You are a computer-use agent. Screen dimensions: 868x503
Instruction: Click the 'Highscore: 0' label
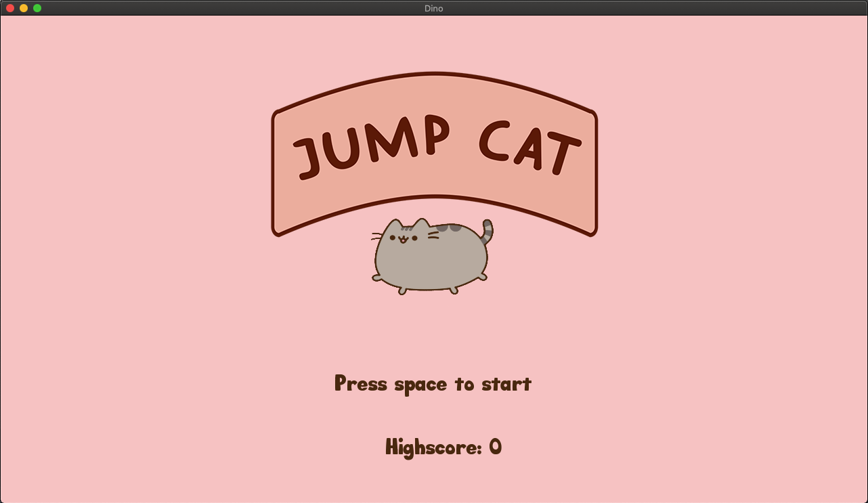443,447
